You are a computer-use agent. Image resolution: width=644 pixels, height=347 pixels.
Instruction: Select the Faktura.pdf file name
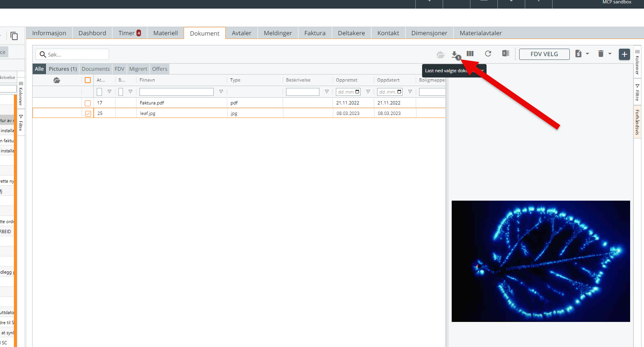pos(152,103)
